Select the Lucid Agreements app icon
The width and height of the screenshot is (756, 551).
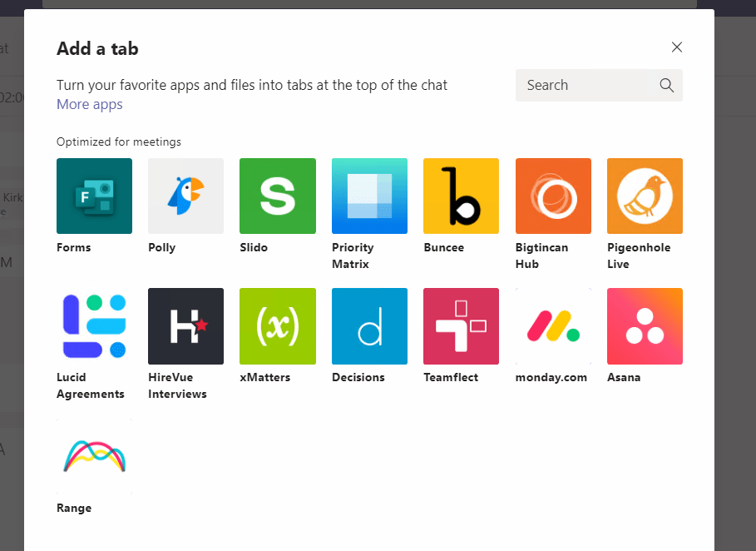click(x=94, y=326)
